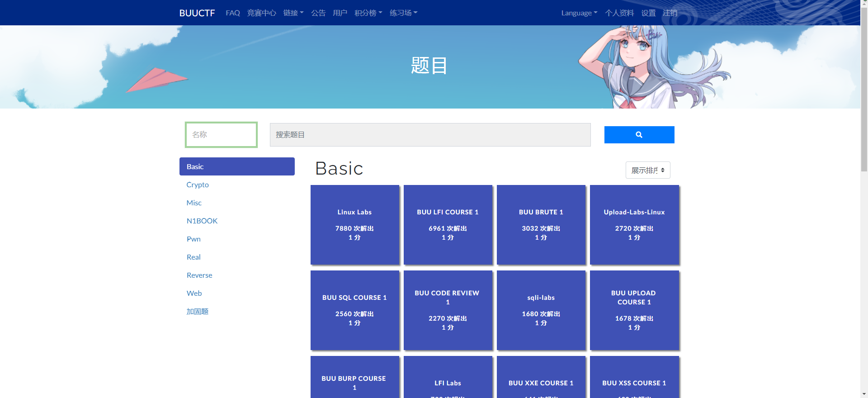Open the BUU BURP COURSE 1 challenge
The width and height of the screenshot is (868, 398).
355,377
